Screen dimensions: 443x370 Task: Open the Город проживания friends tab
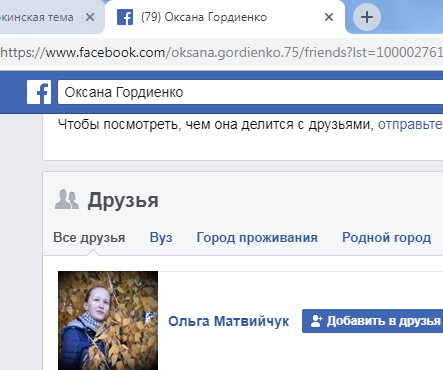[257, 238]
